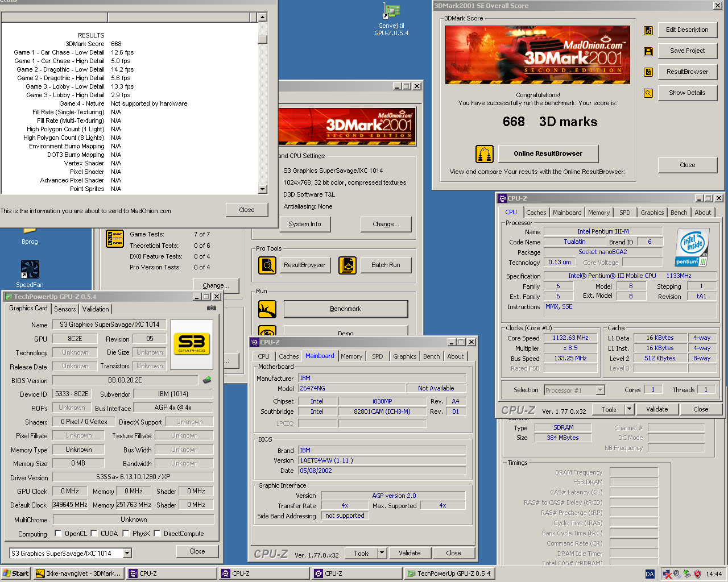The width and height of the screenshot is (728, 582).
Task: Click the Mainboard model field 26474NG
Action: tap(352, 388)
